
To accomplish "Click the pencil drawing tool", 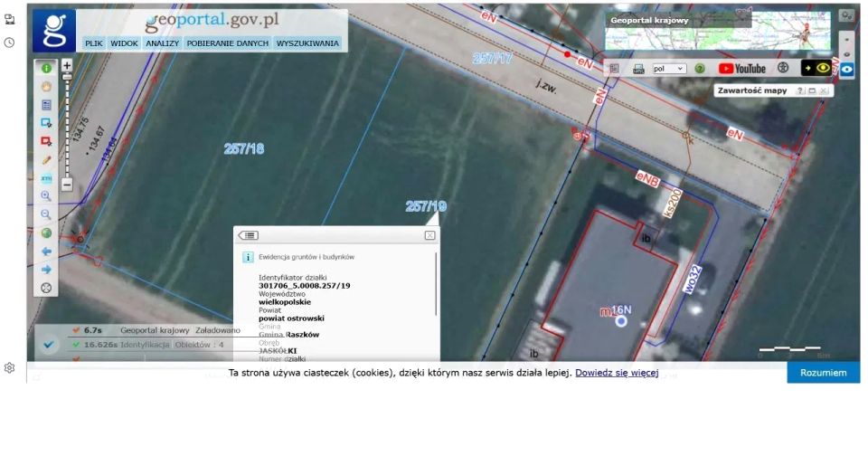I will pyautogui.click(x=45, y=159).
